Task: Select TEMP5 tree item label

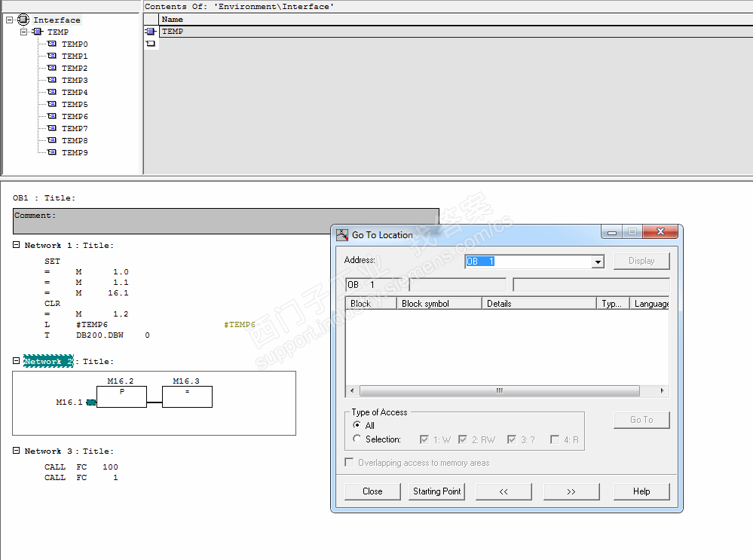Action: tap(75, 104)
